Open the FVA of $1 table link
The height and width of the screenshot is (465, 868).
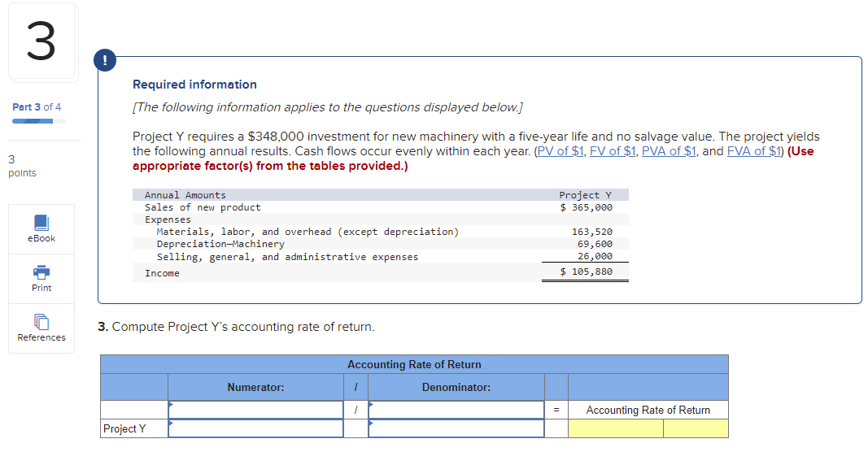tap(753, 151)
